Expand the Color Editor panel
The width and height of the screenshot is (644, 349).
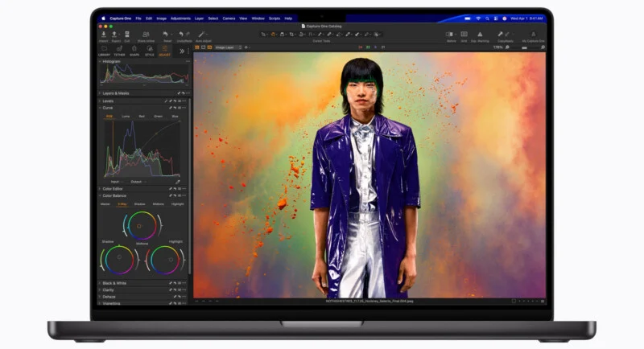tap(100, 189)
